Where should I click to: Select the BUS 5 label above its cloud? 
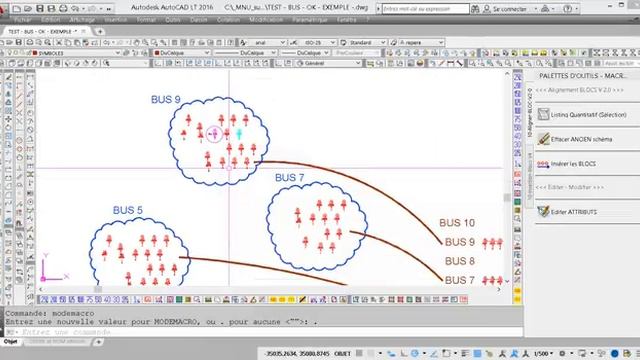click(x=128, y=210)
